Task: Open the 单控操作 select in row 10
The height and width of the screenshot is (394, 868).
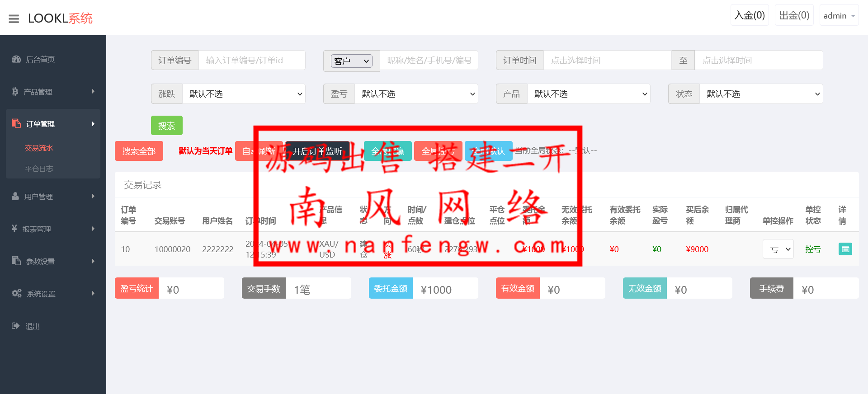Action: [778, 249]
